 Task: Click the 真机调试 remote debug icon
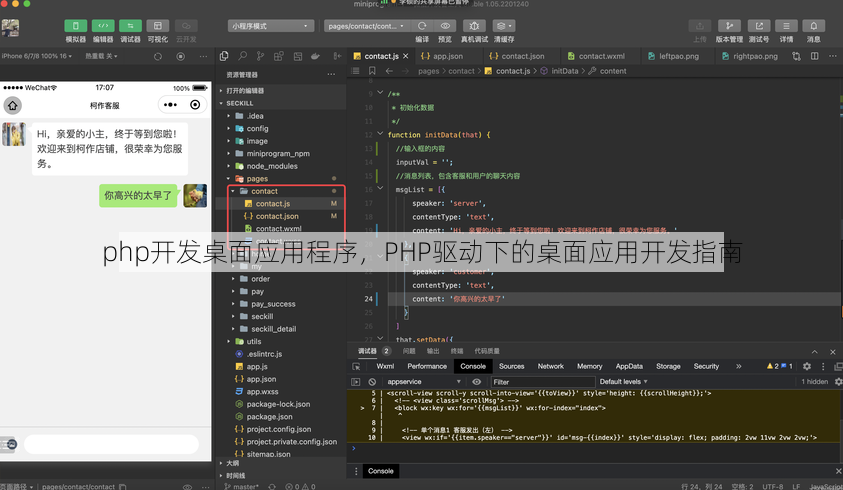pyautogui.click(x=474, y=26)
